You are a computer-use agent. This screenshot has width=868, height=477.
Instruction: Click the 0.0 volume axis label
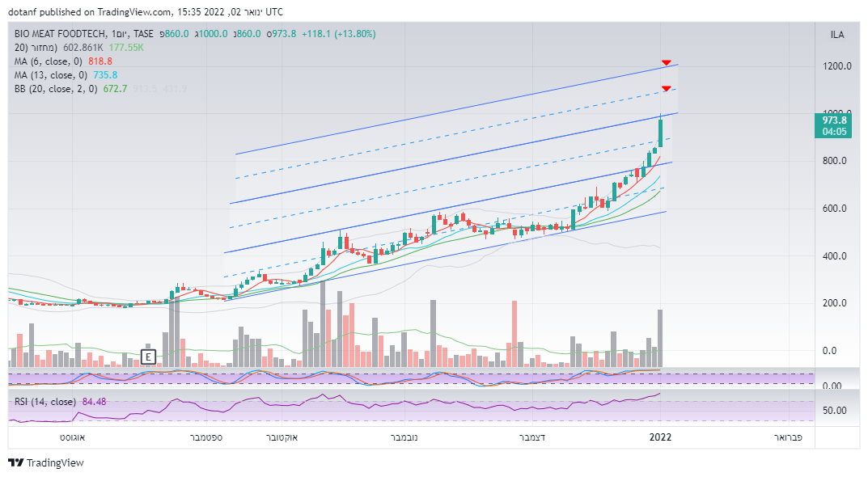pyautogui.click(x=829, y=351)
